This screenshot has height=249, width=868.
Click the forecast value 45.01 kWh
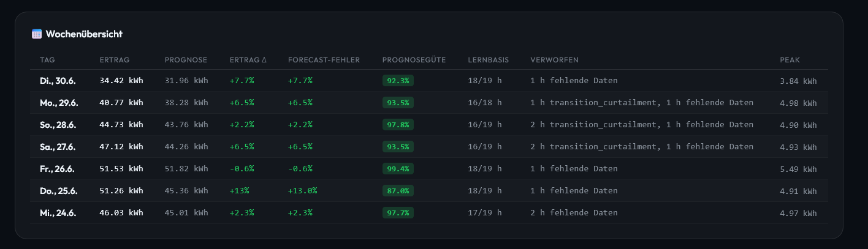[186, 213]
